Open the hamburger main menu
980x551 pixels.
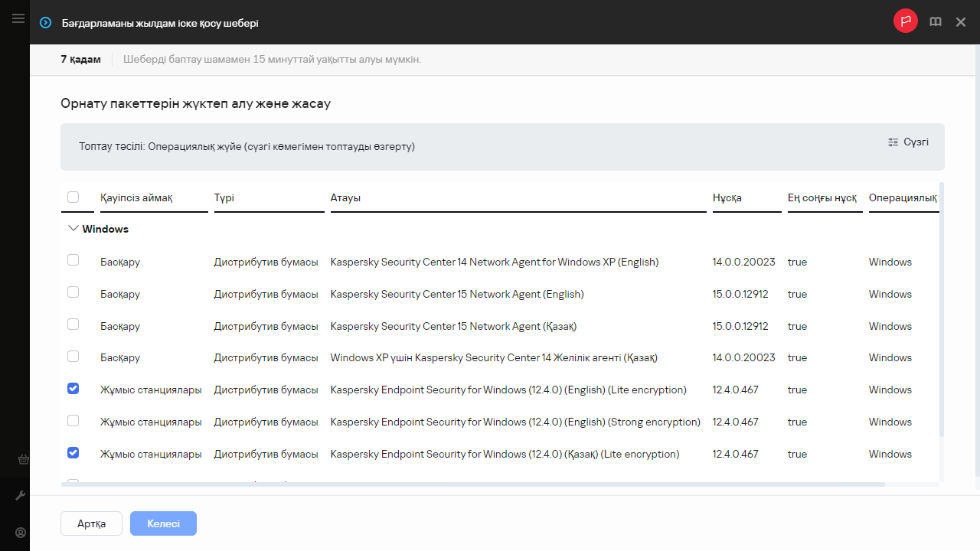(x=18, y=18)
